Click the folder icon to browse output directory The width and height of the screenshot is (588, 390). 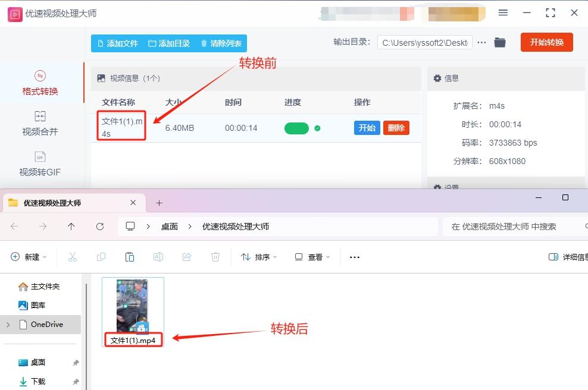click(x=500, y=42)
